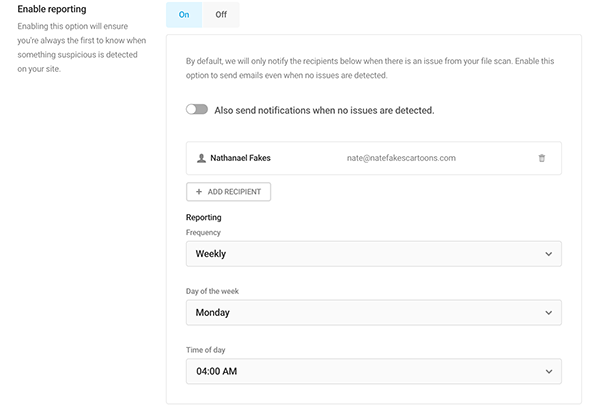Select the Nathanael Fakes recipient name

point(240,158)
